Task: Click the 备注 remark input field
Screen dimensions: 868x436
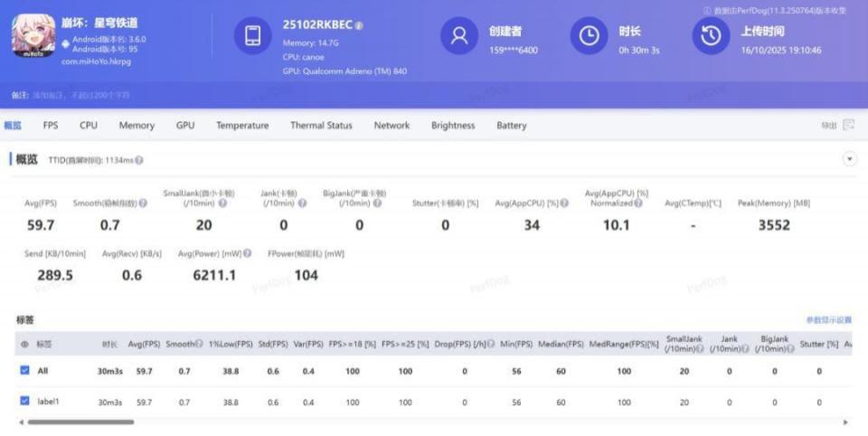Action: point(90,95)
